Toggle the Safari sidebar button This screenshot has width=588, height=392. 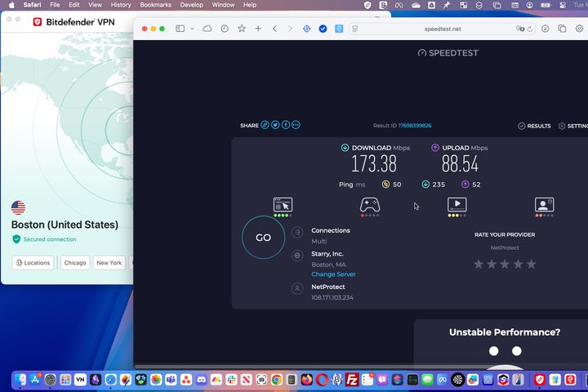pos(180,29)
